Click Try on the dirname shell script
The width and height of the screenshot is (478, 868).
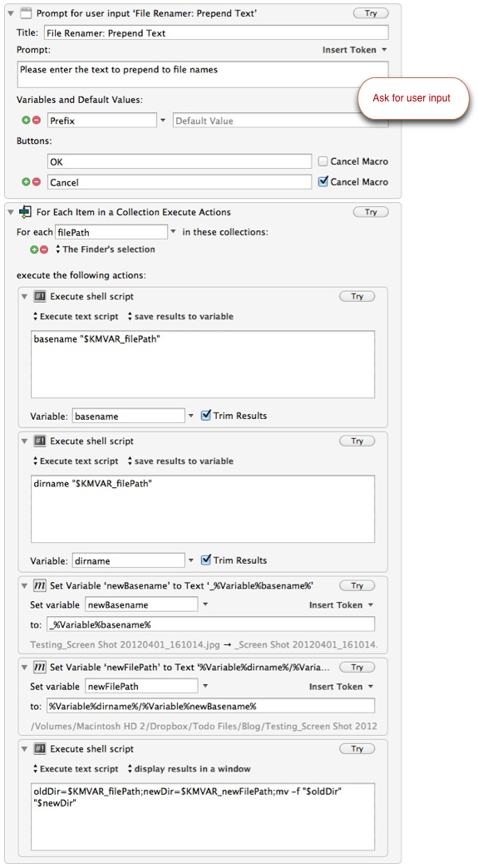pos(357,441)
